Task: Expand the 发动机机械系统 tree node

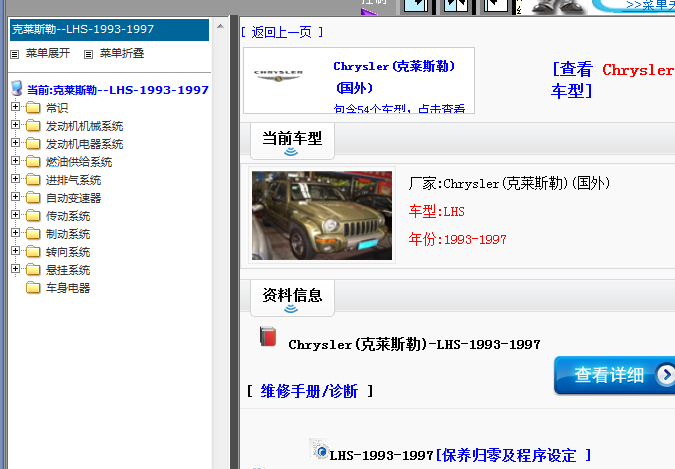Action: [15, 124]
